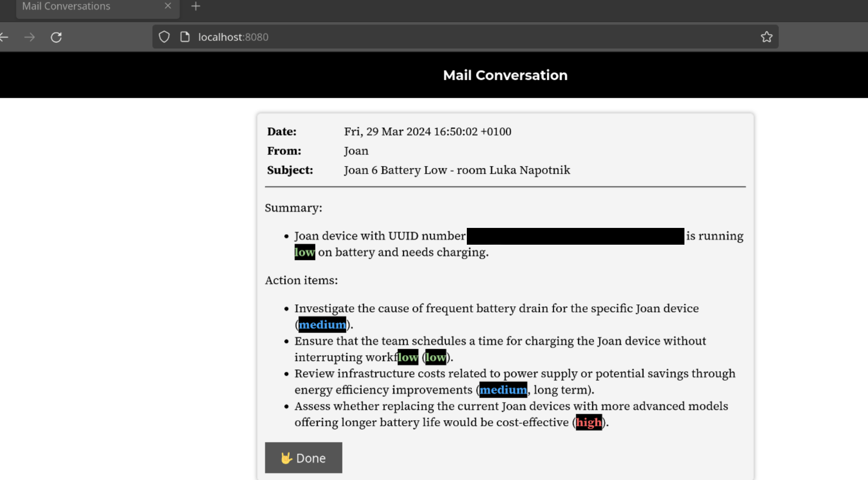Click the 'Date:' label

(282, 132)
